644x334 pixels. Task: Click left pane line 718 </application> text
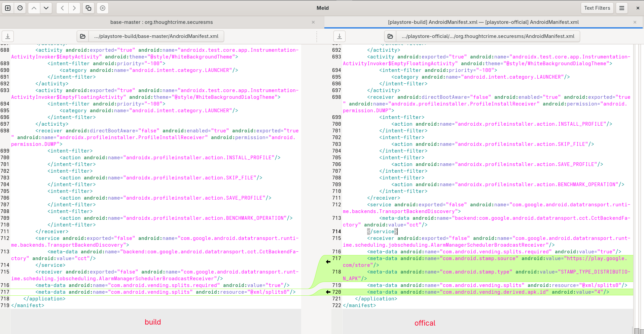point(44,299)
